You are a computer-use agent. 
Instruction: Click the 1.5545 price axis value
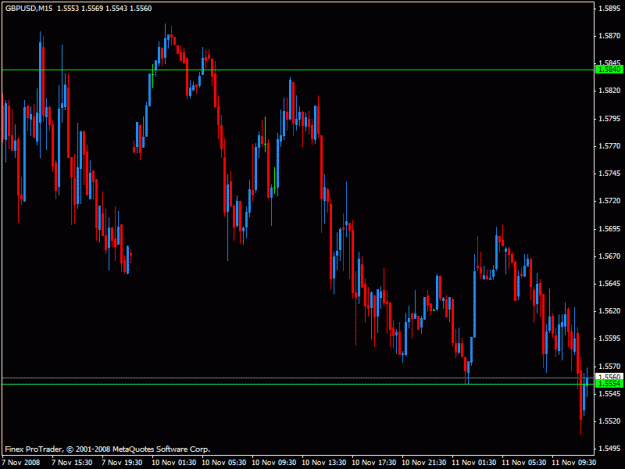click(x=609, y=394)
